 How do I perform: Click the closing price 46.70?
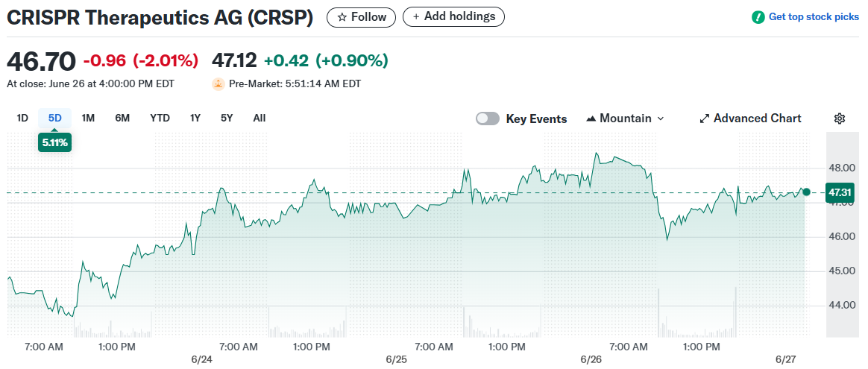click(x=41, y=61)
